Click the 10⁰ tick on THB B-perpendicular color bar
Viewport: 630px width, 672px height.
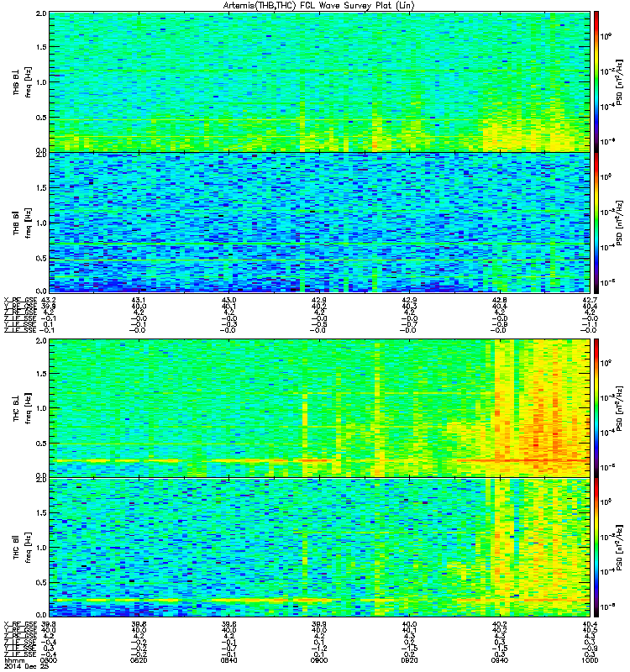[606, 37]
